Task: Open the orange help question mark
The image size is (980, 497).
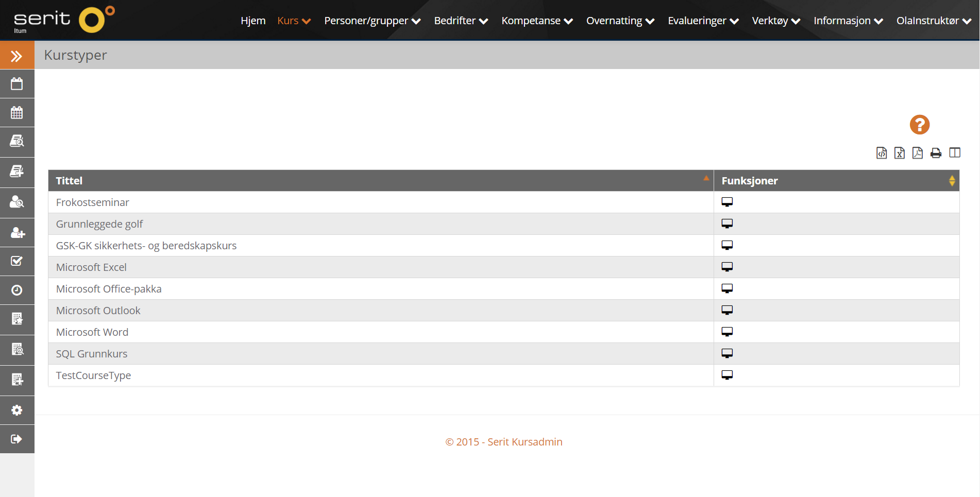Action: (920, 125)
